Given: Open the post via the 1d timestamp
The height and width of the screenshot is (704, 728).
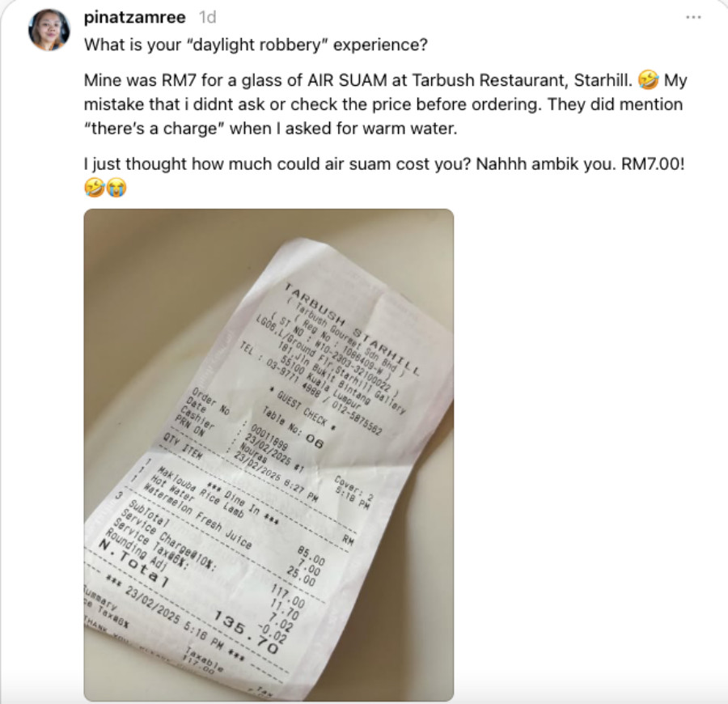Looking at the screenshot, I should [208, 17].
